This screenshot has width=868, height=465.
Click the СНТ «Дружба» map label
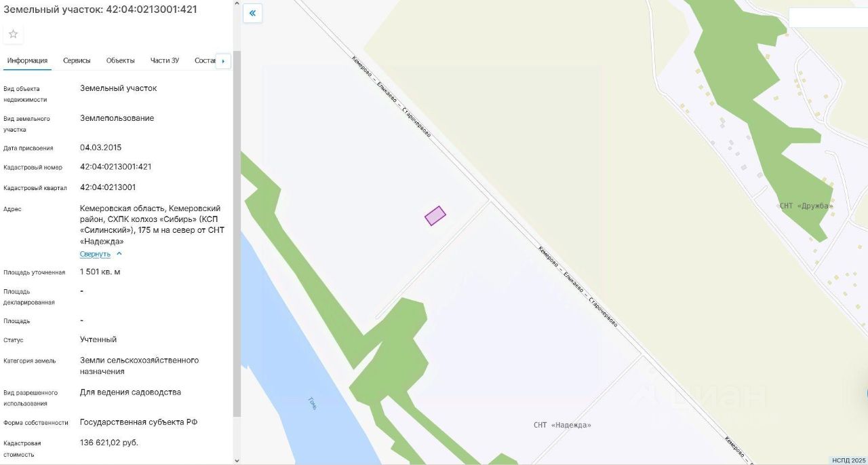(x=806, y=206)
